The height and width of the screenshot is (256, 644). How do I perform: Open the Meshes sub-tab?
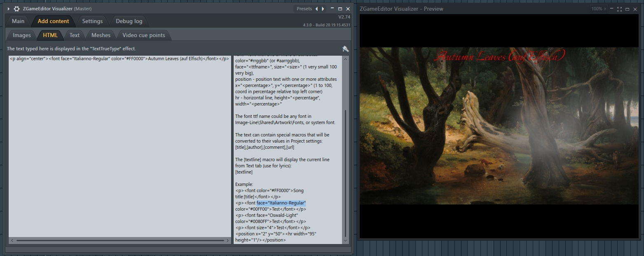tap(101, 35)
